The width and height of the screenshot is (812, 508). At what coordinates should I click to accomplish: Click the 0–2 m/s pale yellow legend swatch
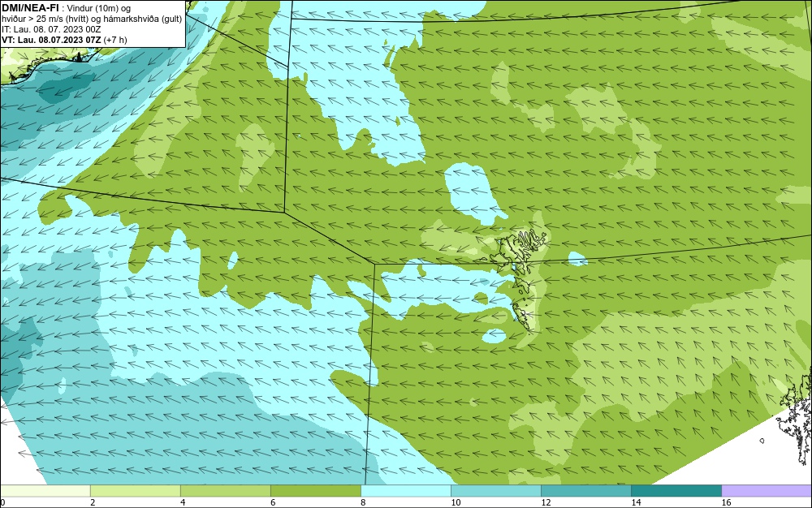click(x=45, y=491)
